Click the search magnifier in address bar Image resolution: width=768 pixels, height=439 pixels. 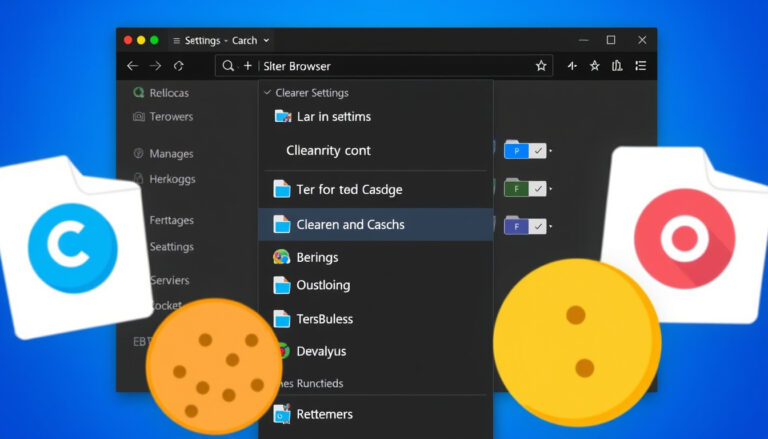[228, 66]
